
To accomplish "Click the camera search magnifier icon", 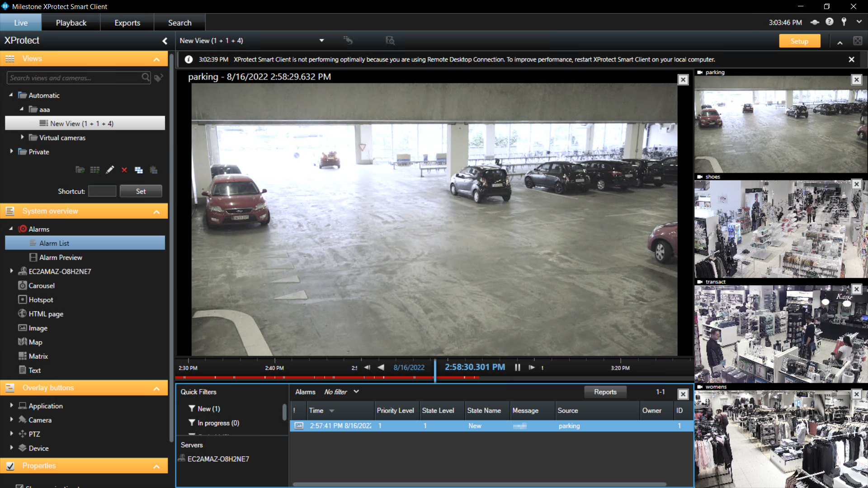I will pos(146,78).
